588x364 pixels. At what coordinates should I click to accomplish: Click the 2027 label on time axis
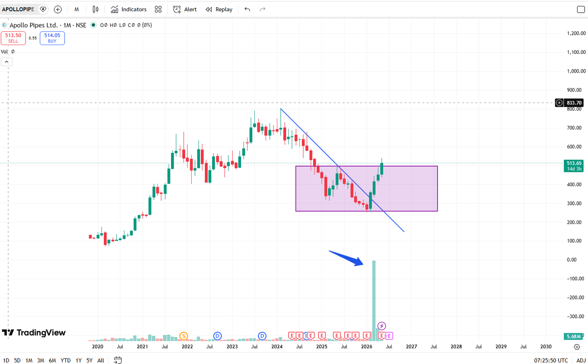click(x=411, y=346)
